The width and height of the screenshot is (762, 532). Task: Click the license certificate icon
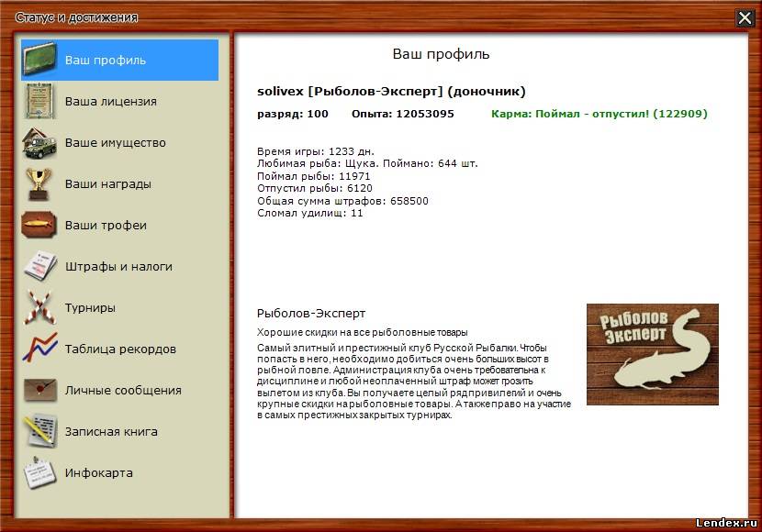[39, 102]
